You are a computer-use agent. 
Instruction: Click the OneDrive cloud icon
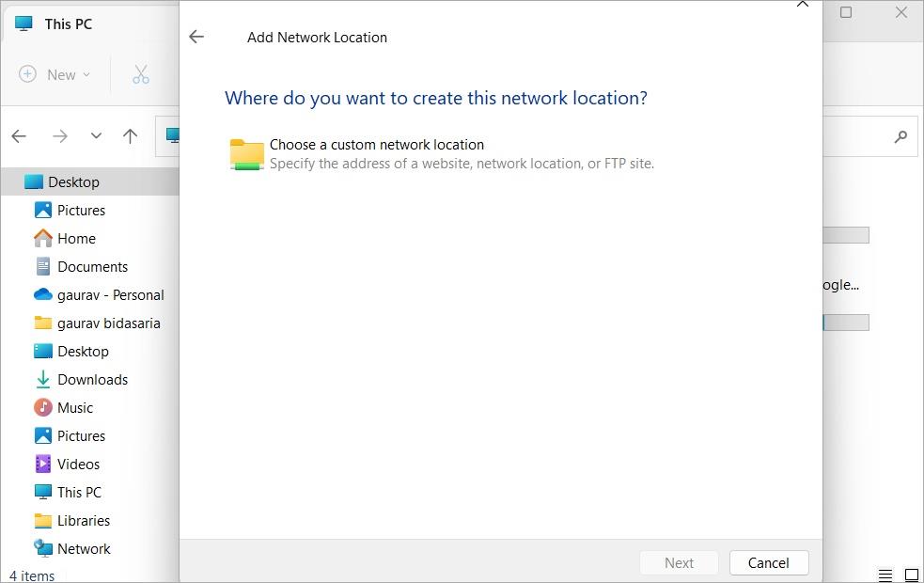[43, 294]
